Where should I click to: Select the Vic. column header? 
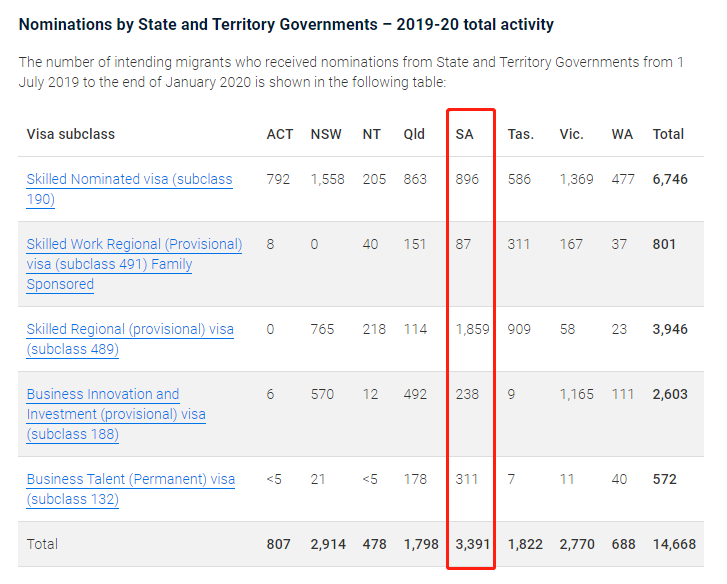(571, 134)
